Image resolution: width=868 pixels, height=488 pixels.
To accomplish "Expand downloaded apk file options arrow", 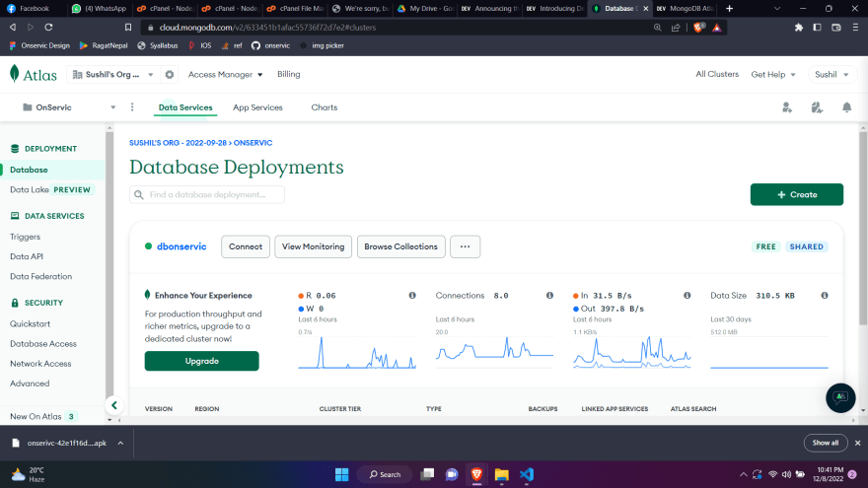I will point(120,443).
